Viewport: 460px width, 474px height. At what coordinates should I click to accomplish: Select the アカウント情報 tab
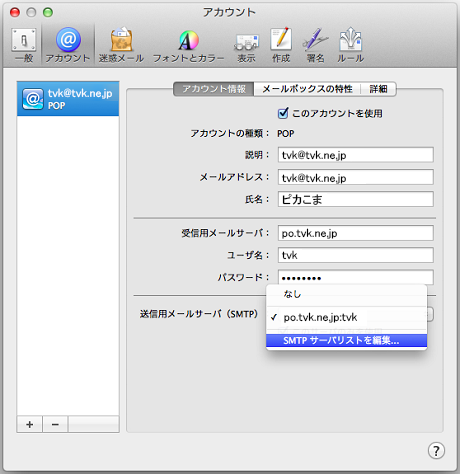214,89
